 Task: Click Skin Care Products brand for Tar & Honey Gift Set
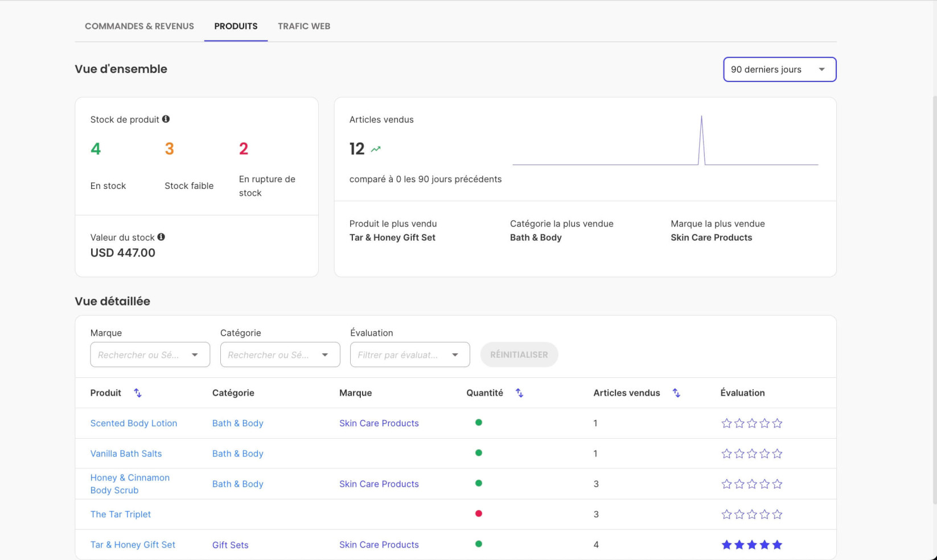379,545
